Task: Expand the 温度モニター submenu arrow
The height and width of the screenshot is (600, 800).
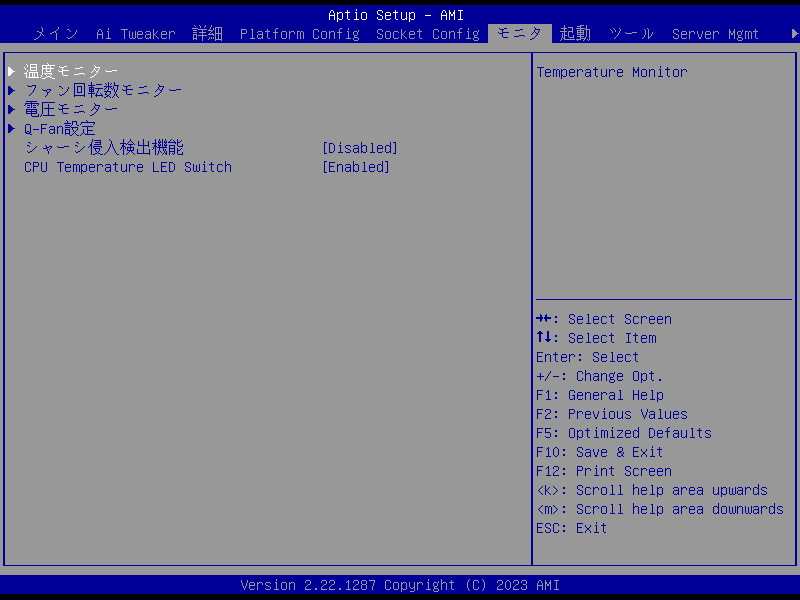Action: [x=11, y=71]
